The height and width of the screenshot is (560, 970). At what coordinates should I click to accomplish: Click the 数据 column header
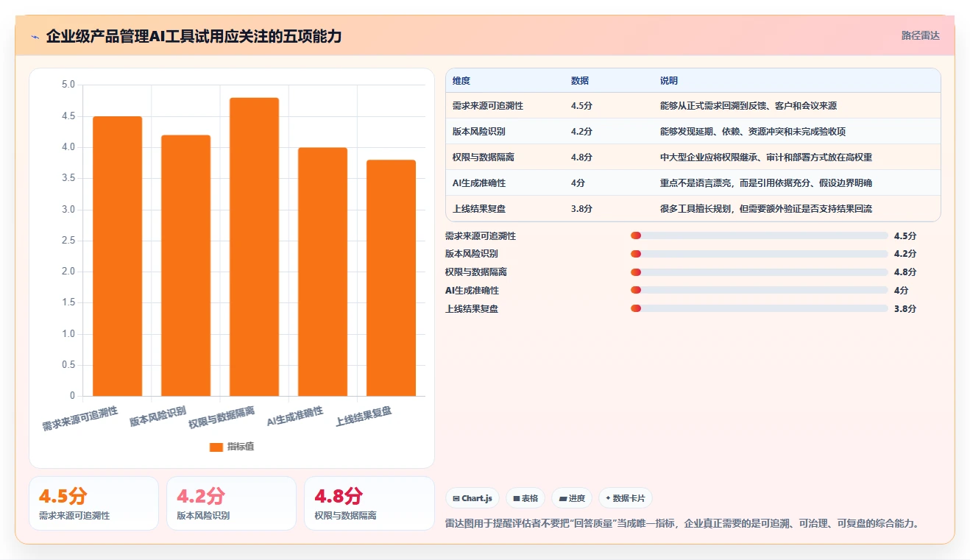click(x=580, y=81)
